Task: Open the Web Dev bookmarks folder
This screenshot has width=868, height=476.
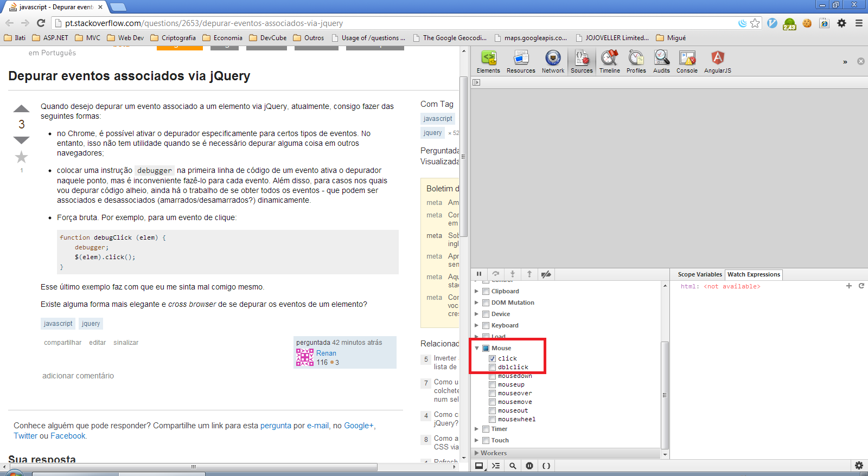Action: pyautogui.click(x=125, y=38)
